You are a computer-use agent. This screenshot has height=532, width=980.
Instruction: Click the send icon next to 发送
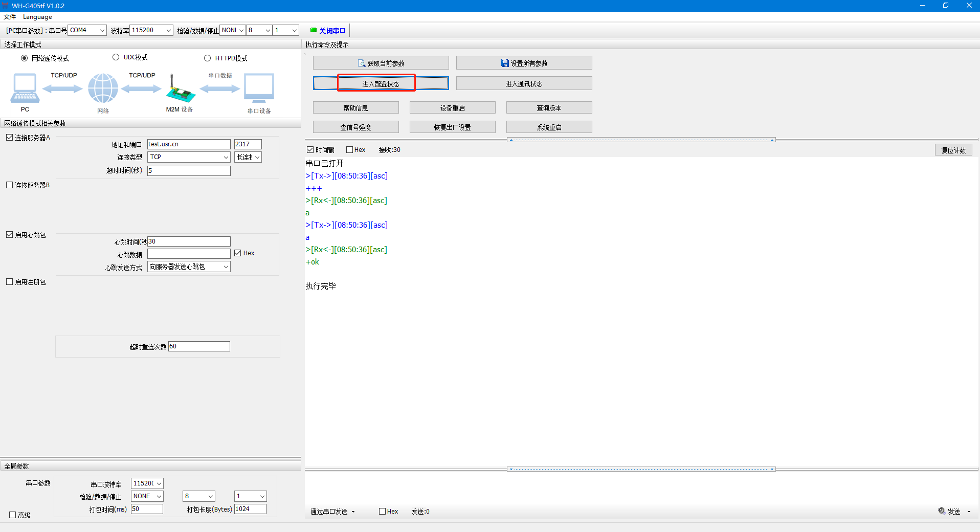click(x=941, y=511)
